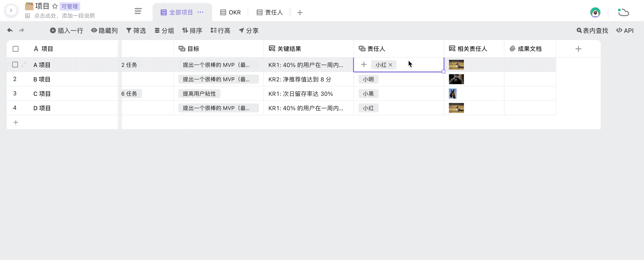The image size is (644, 260).
Task: Add a new view with plus icon
Action: (300, 13)
